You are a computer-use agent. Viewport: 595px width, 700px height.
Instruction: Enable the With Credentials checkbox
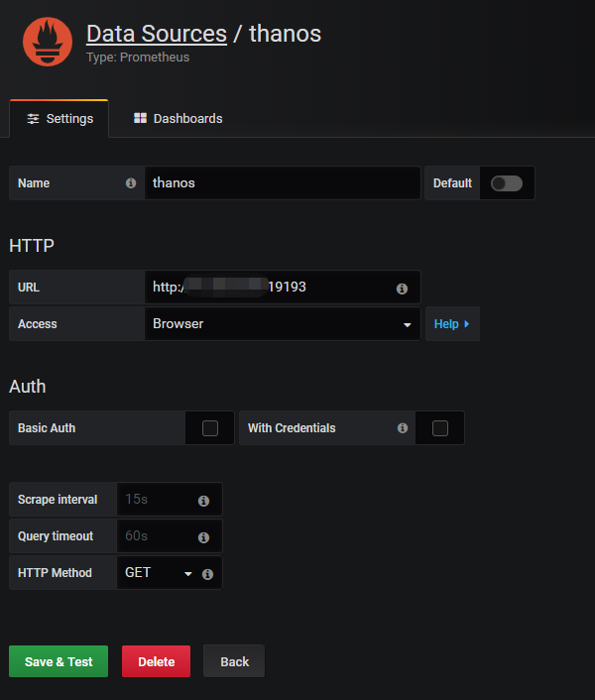point(440,428)
